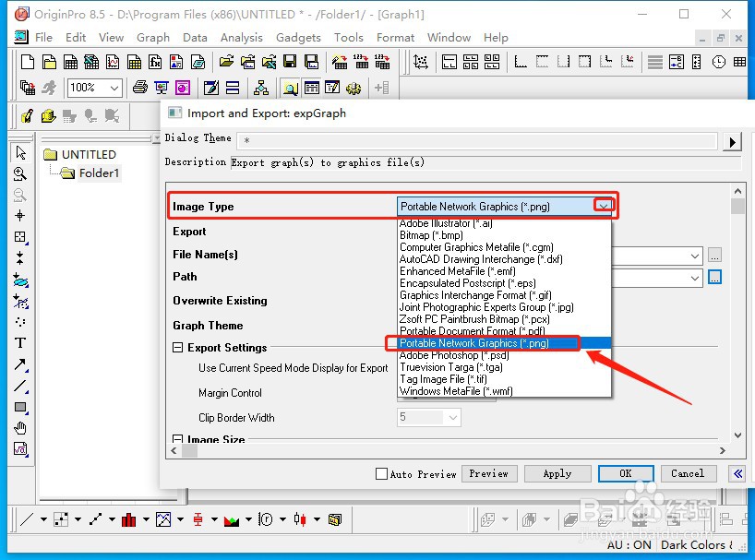This screenshot has height=560, width=755.
Task: Click the Scatter plot icon in bottom toolbar
Action: [x=61, y=519]
